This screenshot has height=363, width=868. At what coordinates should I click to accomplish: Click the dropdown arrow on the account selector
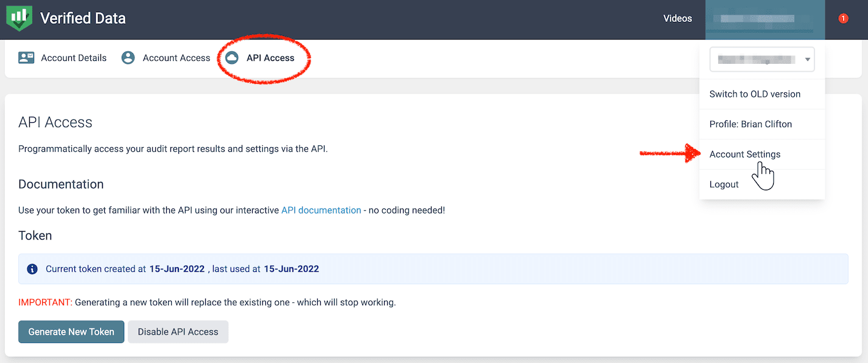point(807,59)
